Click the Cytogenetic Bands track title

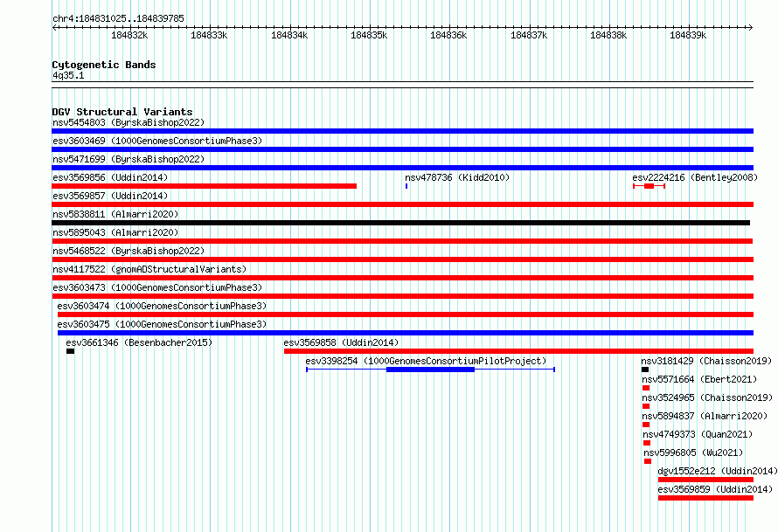click(x=104, y=65)
